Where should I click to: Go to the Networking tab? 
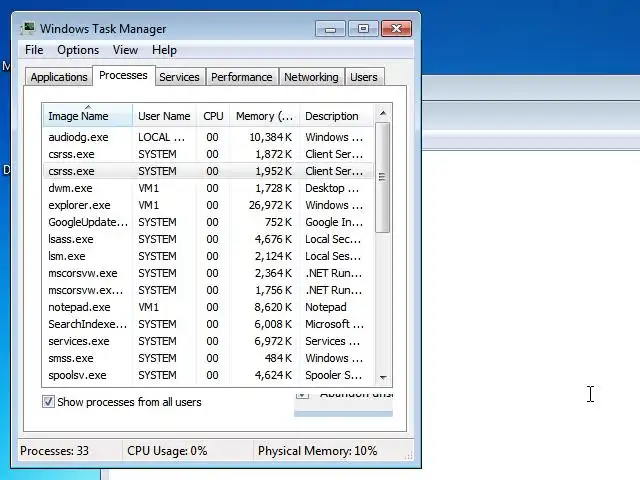[311, 77]
